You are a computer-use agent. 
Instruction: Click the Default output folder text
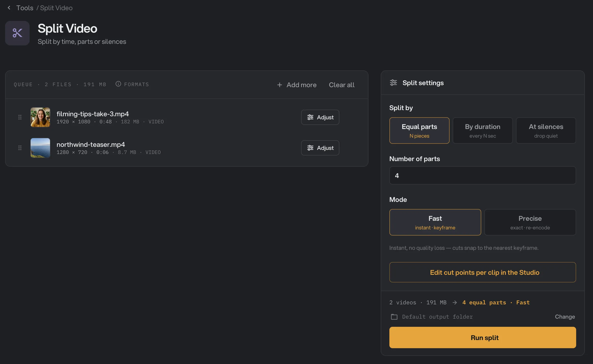click(x=437, y=317)
